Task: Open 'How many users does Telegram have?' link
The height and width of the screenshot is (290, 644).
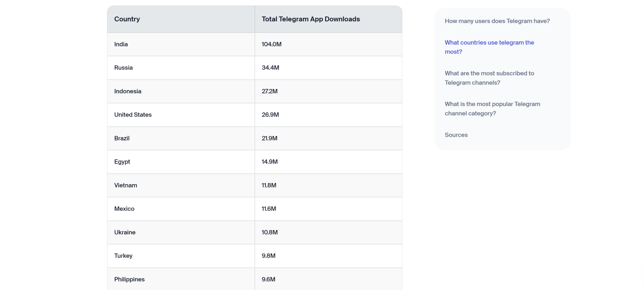Action: tap(497, 21)
